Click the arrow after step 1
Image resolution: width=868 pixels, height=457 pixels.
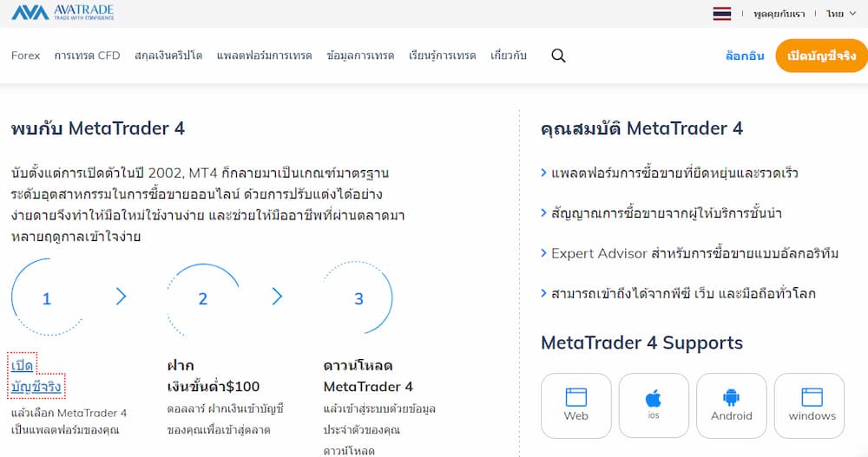click(x=122, y=297)
